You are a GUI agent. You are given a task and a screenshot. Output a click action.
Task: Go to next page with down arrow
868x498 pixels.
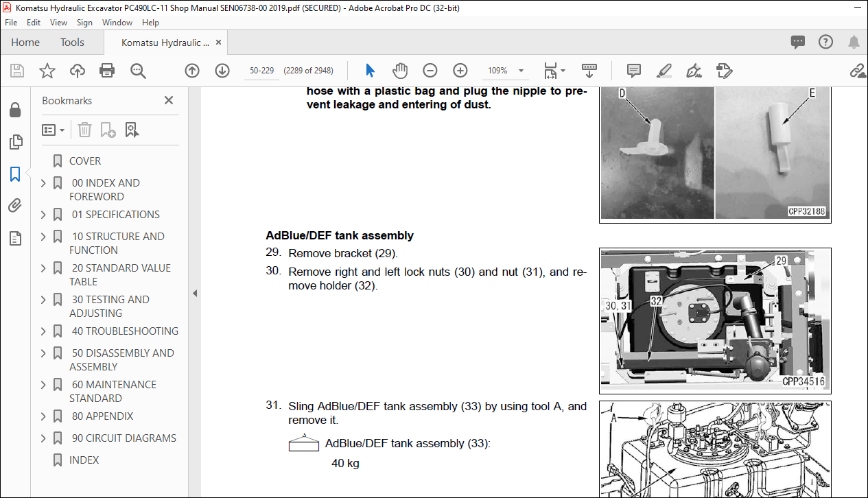(x=222, y=71)
